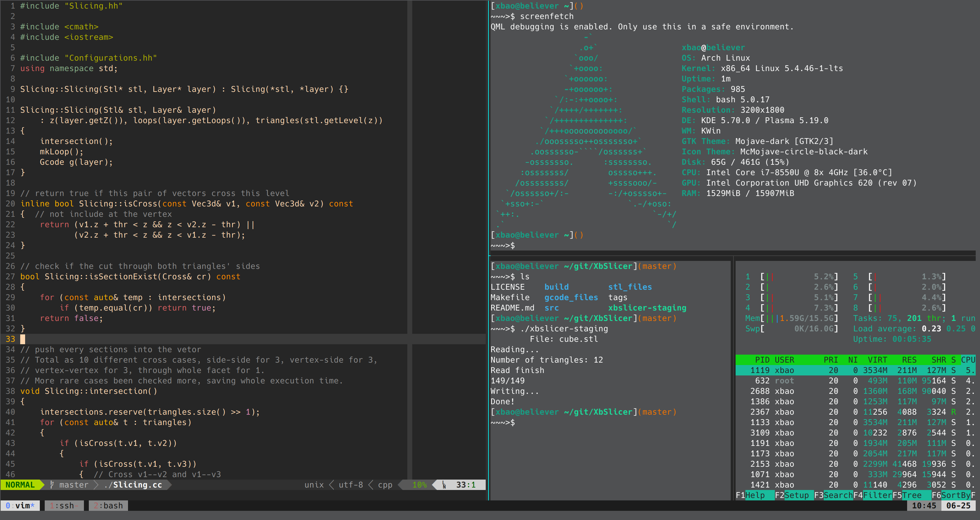
Task: Select the 0:vim tmux window tab
Action: coord(20,506)
